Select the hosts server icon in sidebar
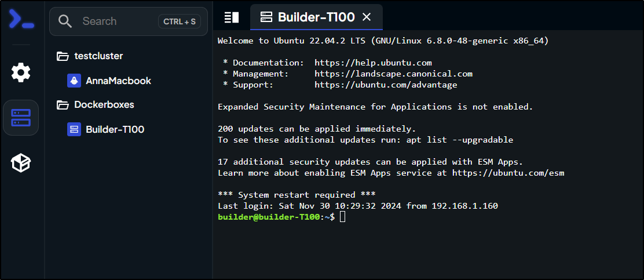Viewport: 644px width, 280px height. pyautogui.click(x=21, y=118)
